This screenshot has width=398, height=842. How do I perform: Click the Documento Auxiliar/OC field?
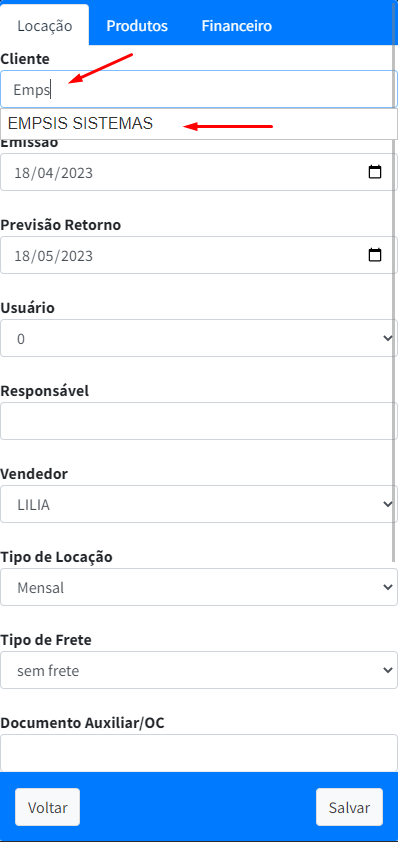pyautogui.click(x=199, y=753)
